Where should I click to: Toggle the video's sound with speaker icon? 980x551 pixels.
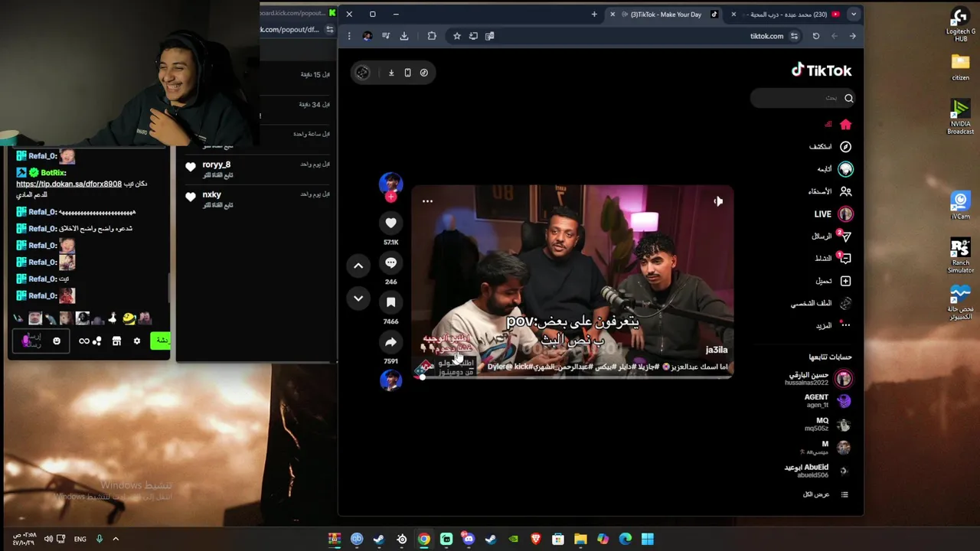(x=718, y=201)
